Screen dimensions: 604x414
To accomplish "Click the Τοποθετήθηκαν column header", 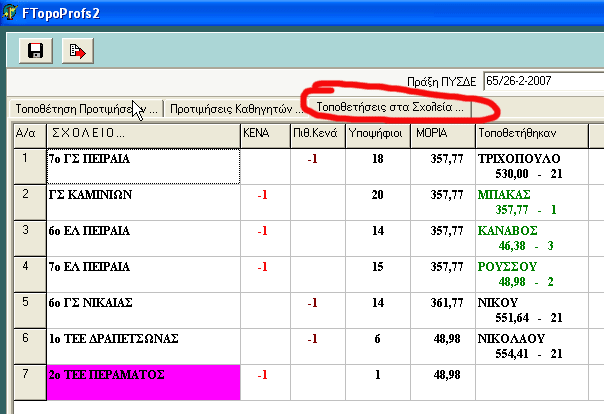I will pos(530,132).
